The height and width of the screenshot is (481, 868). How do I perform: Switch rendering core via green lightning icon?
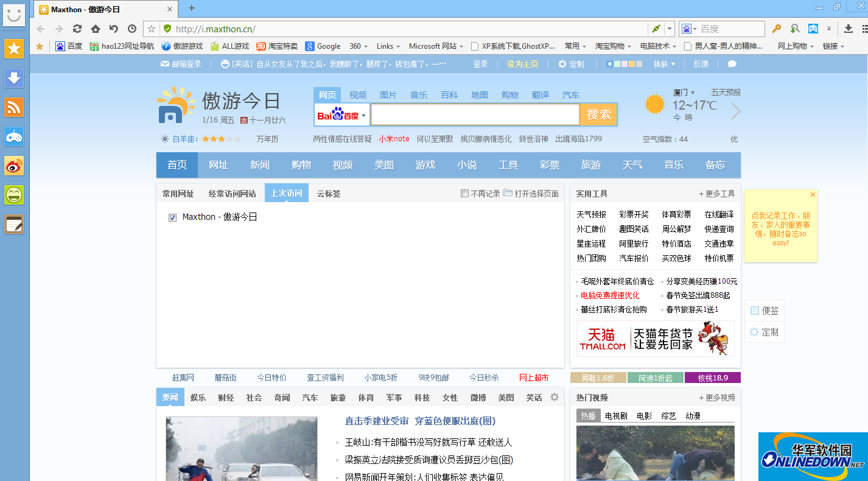click(x=656, y=29)
